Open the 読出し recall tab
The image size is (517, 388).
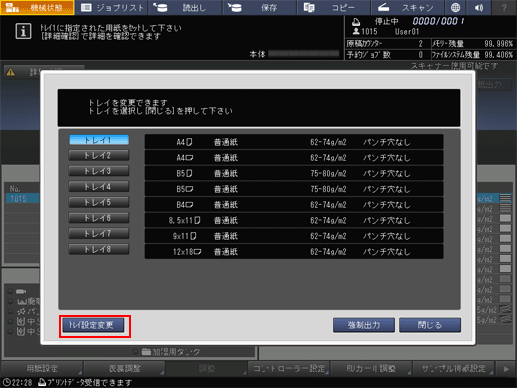point(185,8)
